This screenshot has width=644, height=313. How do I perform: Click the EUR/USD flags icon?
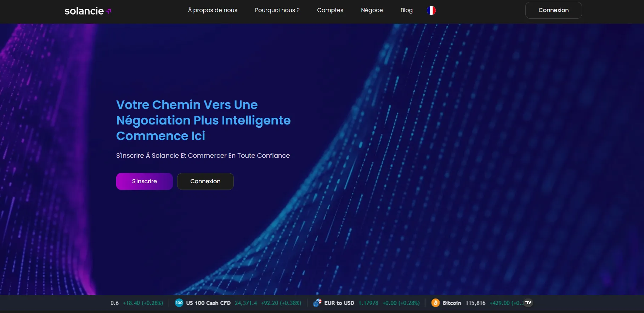(x=317, y=303)
